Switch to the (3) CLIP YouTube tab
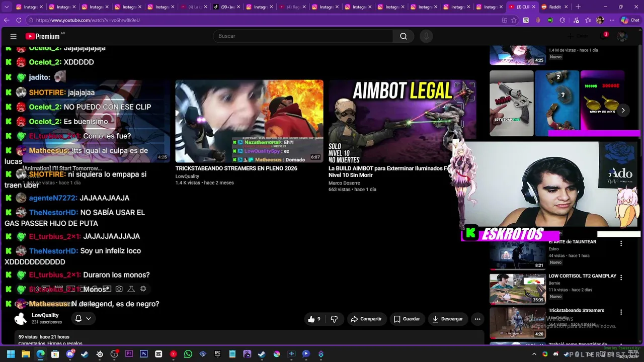644x362 pixels. 522,7
